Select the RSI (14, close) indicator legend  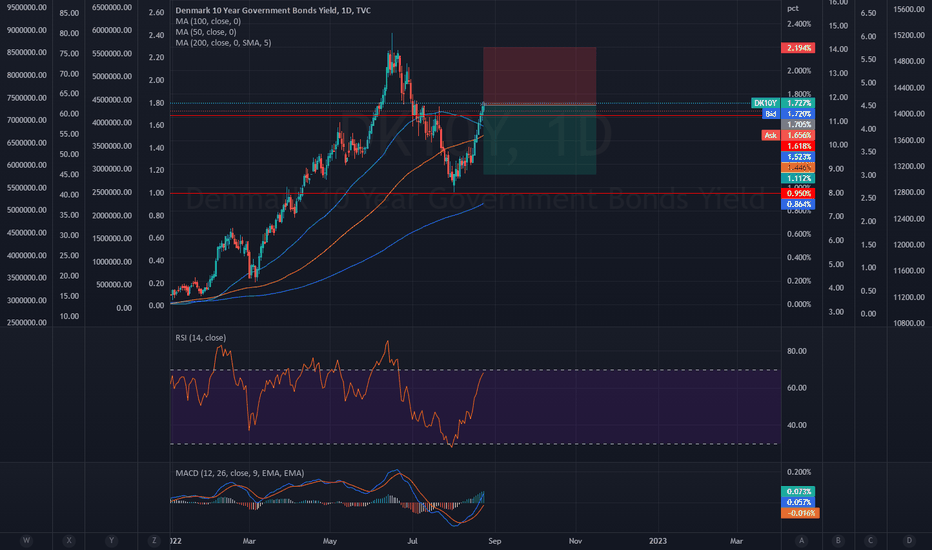coord(200,338)
